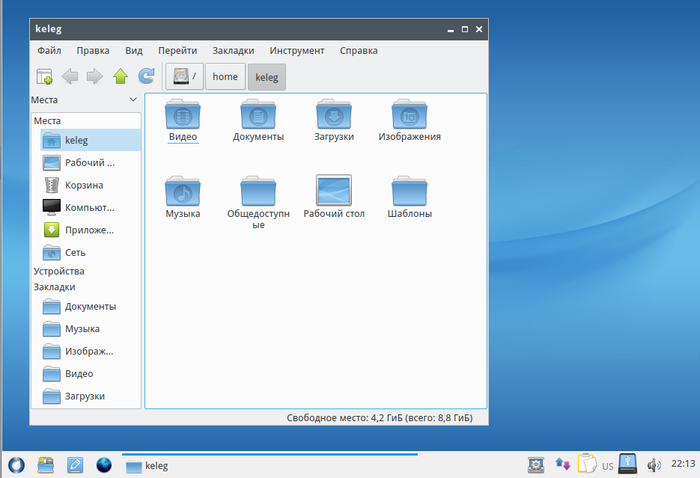Click the root disk path button

[184, 76]
